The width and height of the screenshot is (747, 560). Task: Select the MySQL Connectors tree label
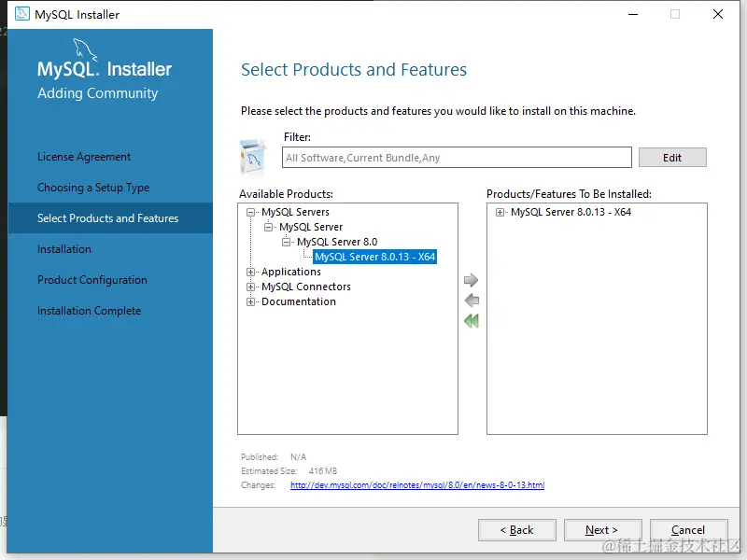tap(306, 287)
